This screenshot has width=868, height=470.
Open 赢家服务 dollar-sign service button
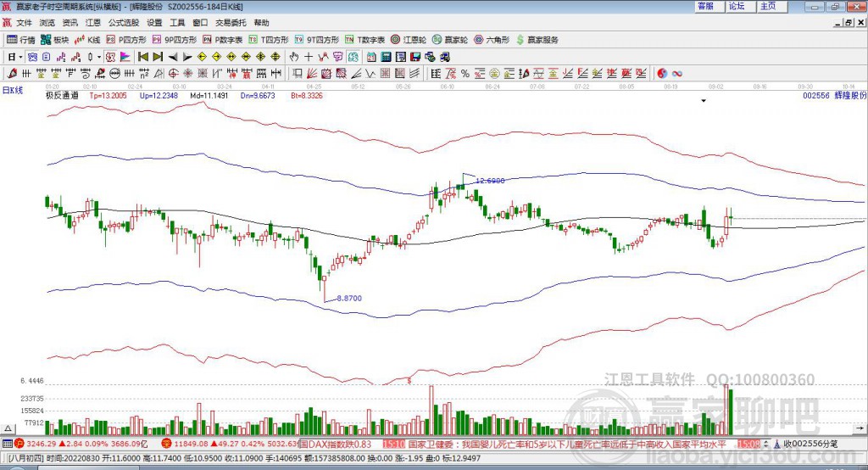click(537, 40)
